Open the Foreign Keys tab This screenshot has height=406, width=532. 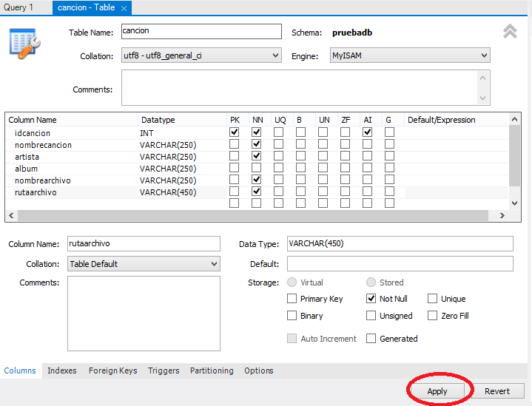coord(113,371)
